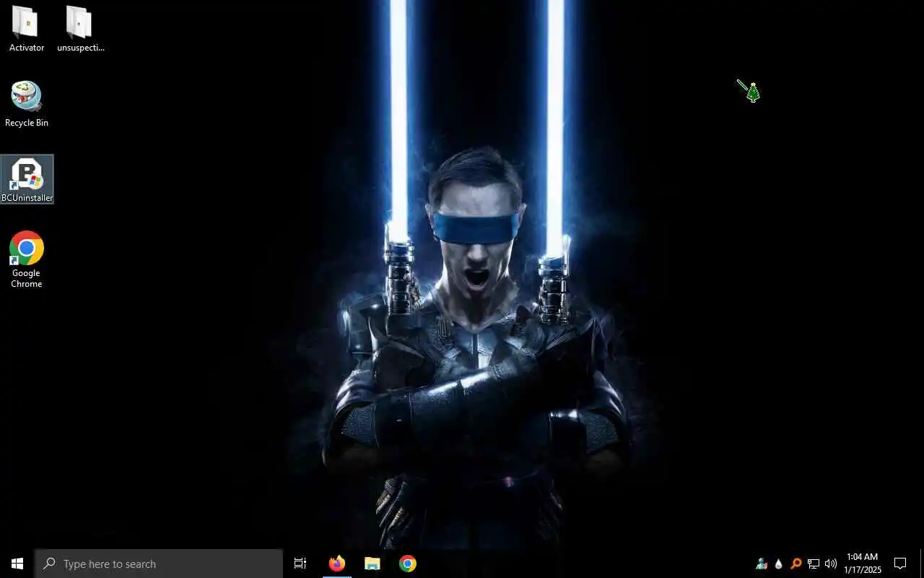924x578 pixels.
Task: Open the clock showing 1:04 AM
Action: [863, 564]
